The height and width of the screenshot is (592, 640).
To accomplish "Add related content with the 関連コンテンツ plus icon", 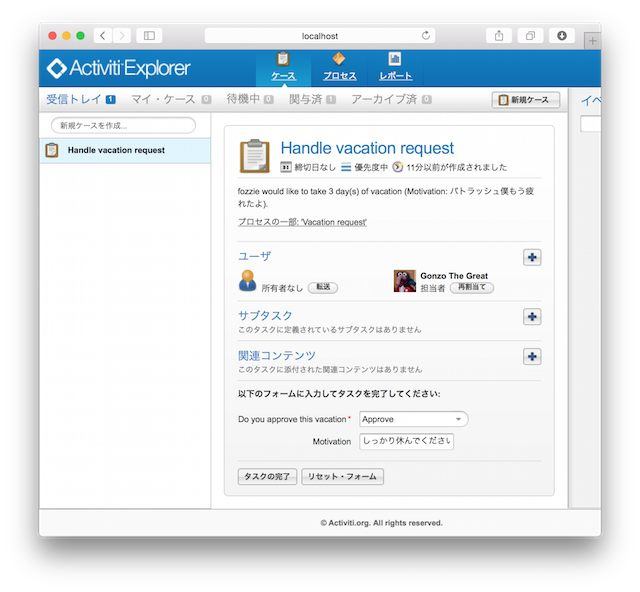I will pos(532,356).
